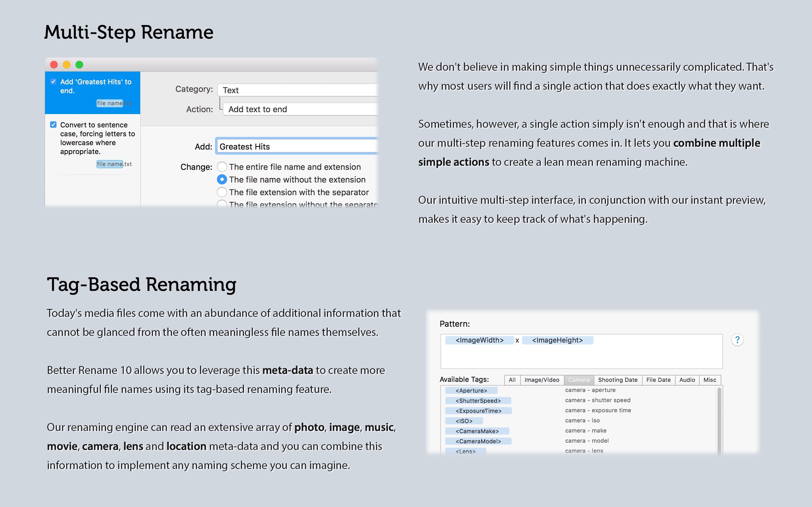Select the <Aperture> tag token
The width and height of the screenshot is (812, 507).
pyautogui.click(x=471, y=391)
